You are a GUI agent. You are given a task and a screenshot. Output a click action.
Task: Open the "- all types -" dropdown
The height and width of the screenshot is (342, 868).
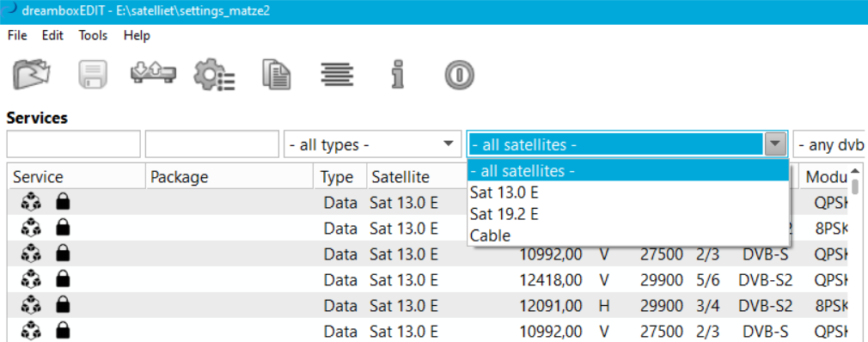(x=373, y=145)
